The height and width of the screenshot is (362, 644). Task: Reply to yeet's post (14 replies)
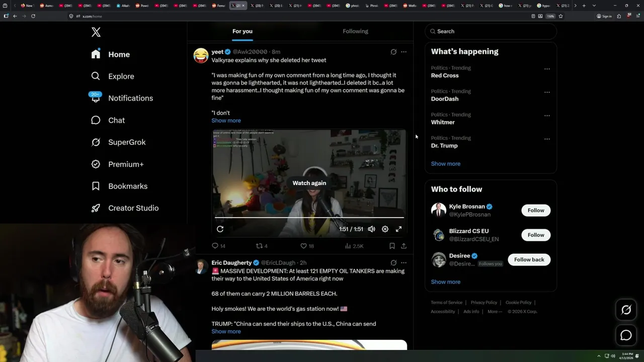coord(218,246)
